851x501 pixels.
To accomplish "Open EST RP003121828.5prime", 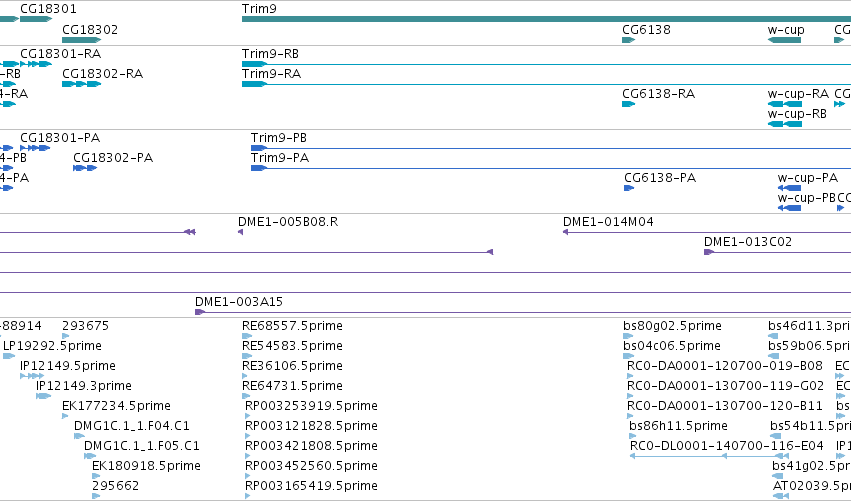I will pos(311,426).
